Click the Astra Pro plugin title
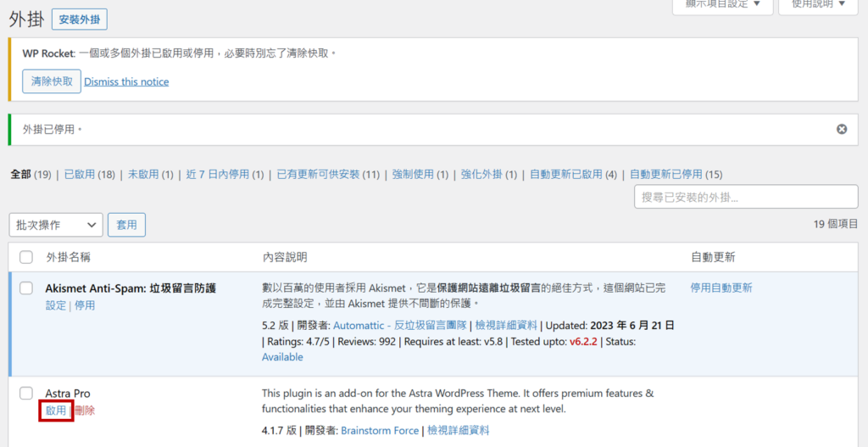Viewport: 868px width, 447px height. click(x=68, y=394)
